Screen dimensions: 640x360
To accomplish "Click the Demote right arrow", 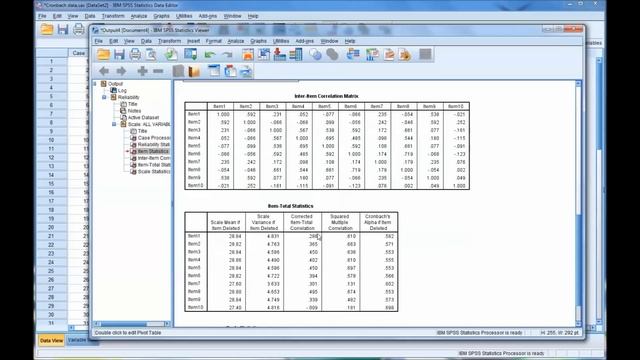I will 121,71.
